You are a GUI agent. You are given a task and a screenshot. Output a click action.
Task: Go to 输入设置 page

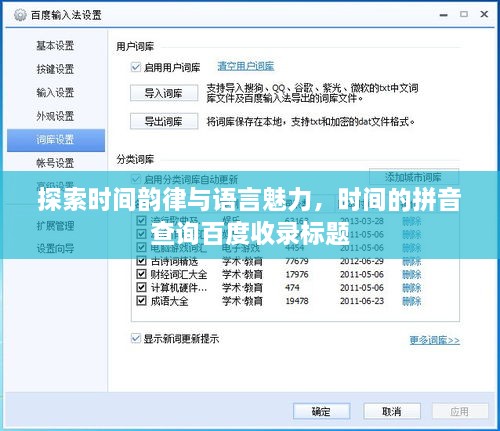55,92
